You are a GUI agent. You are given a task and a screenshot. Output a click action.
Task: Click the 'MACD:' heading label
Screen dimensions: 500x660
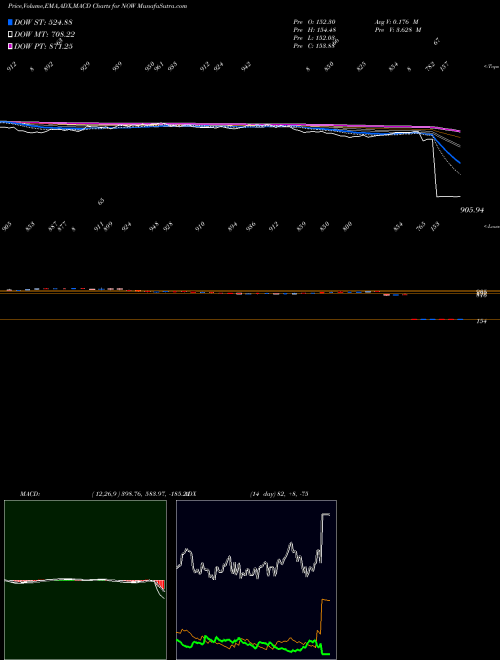[29, 494]
